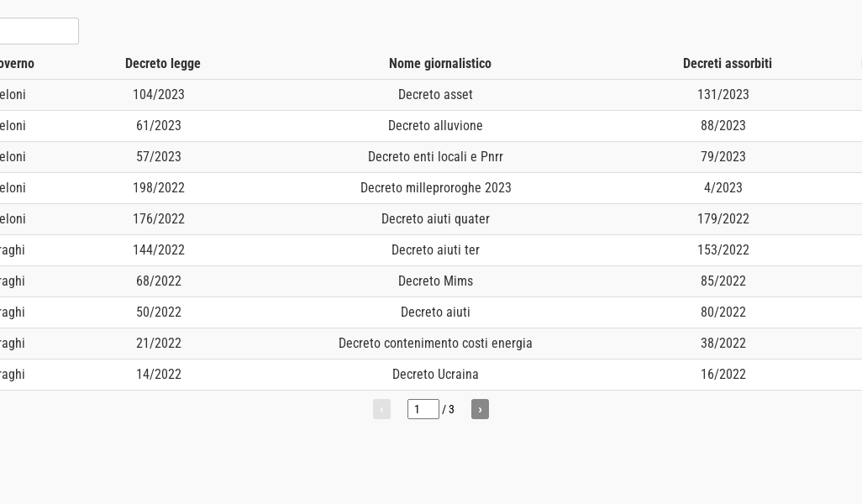Image resolution: width=862 pixels, height=504 pixels.
Task: Click the page number input field
Action: click(x=423, y=409)
